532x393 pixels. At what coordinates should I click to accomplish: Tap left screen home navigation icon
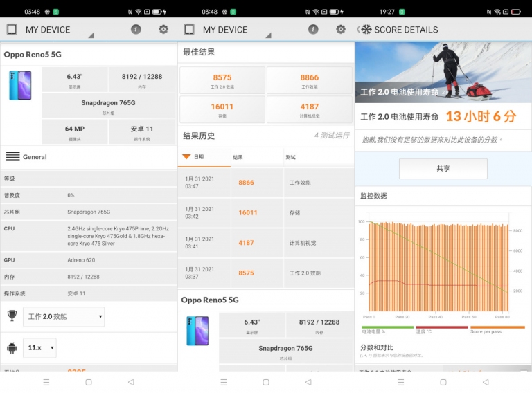(x=89, y=382)
